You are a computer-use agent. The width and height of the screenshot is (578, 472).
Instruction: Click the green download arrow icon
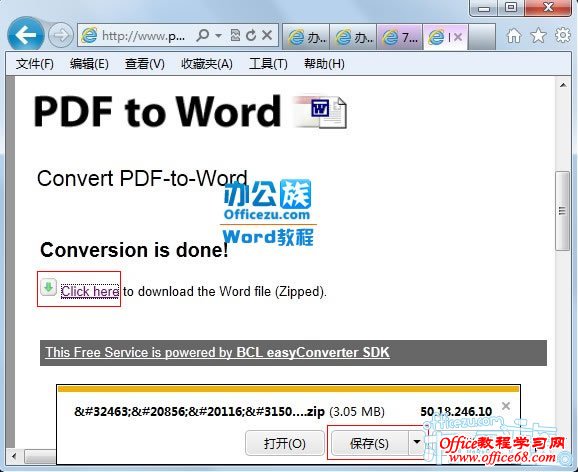[x=48, y=287]
